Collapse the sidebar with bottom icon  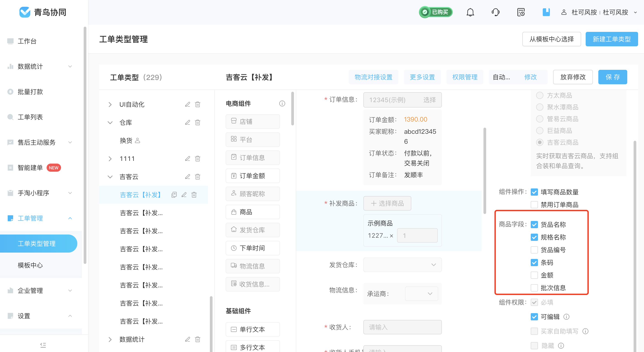click(43, 345)
